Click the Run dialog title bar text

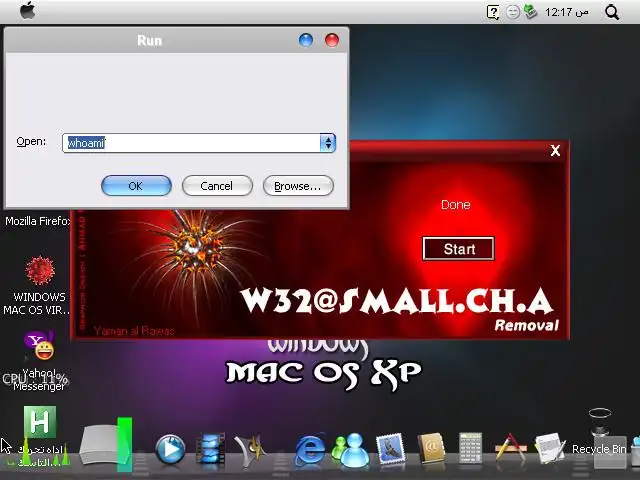(149, 40)
